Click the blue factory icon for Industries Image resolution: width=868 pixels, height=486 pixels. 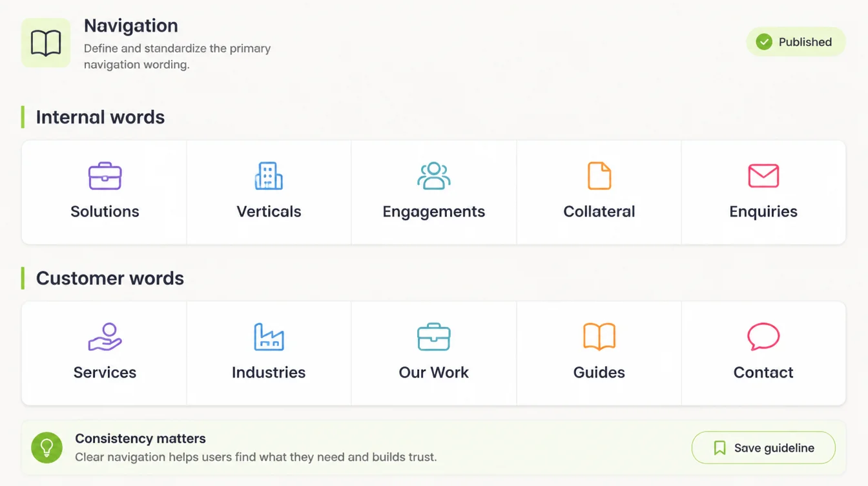(269, 337)
